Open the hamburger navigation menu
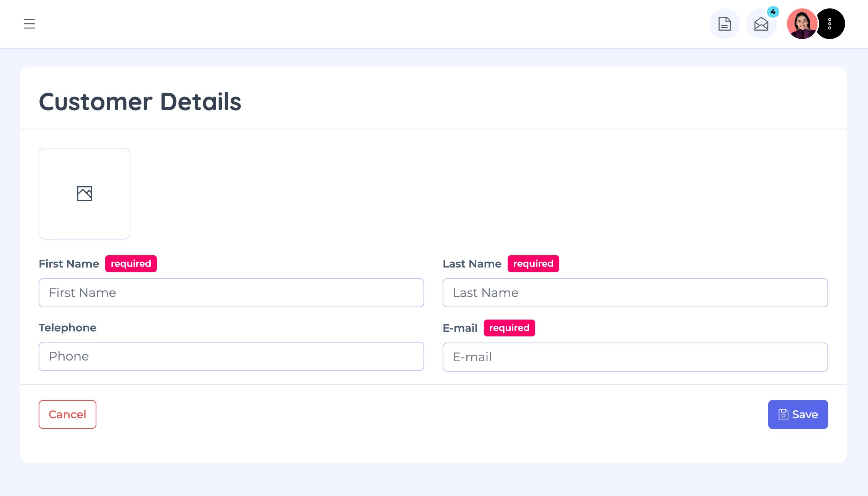The width and height of the screenshot is (868, 496). tap(29, 24)
